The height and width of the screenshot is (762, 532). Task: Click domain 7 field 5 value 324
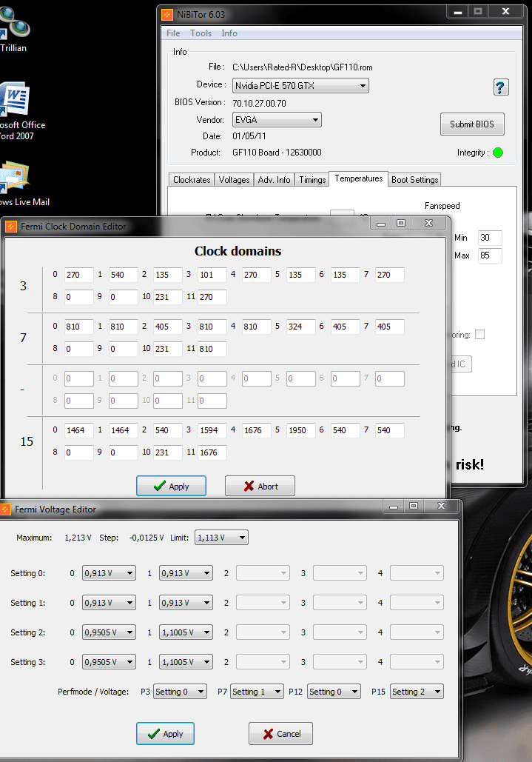tap(301, 327)
